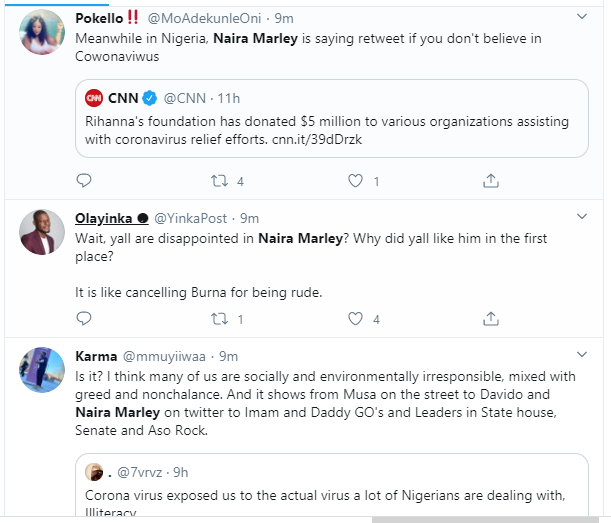The height and width of the screenshot is (523, 611).
Task: Open more options chevron on Olayinka's tweet
Action: point(583,217)
